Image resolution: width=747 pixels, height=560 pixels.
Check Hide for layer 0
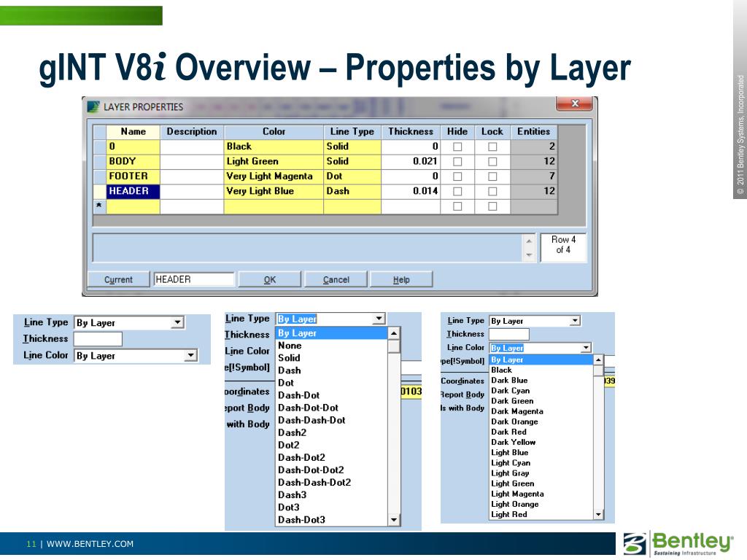[x=457, y=147]
